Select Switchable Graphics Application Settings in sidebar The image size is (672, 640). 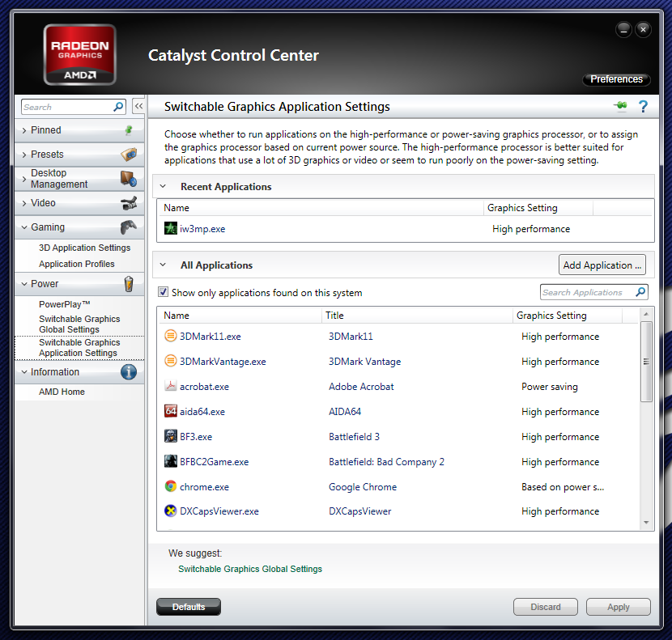coord(79,347)
